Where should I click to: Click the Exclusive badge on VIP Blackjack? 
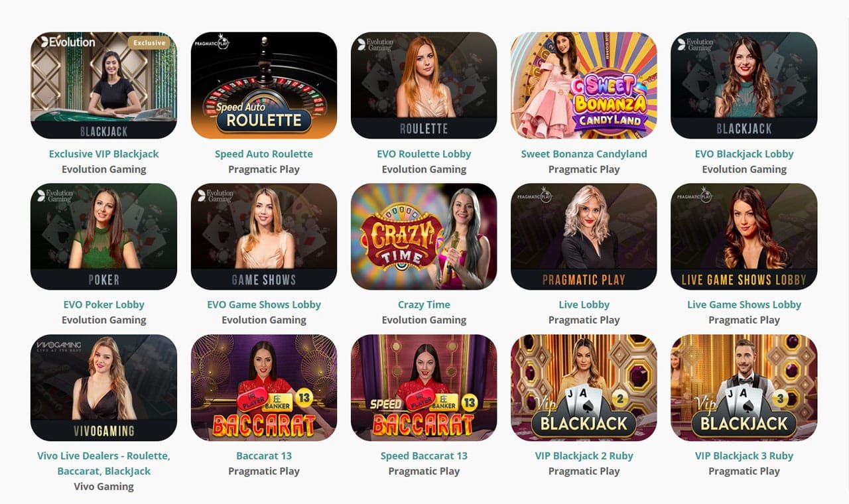(149, 43)
